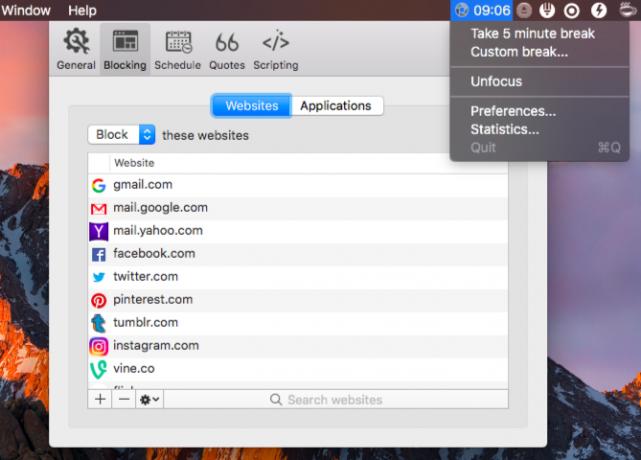The image size is (641, 460).
Task: Click the Facebook icon in website list
Action: click(x=99, y=254)
